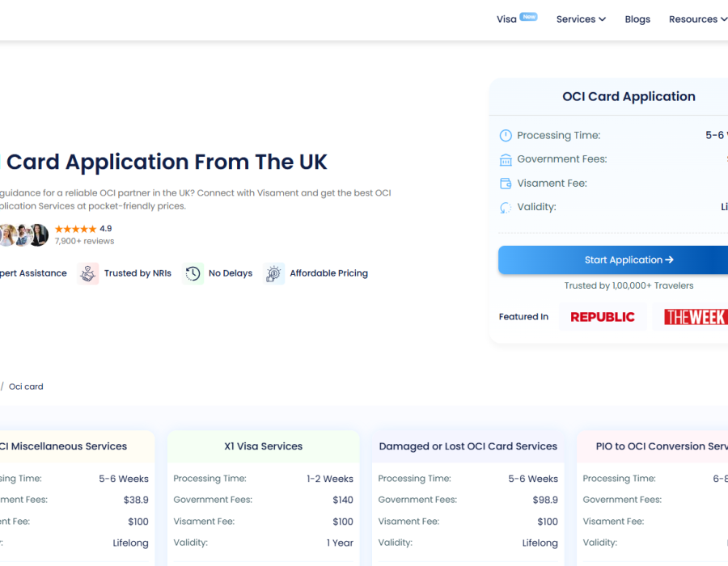Click the Visament Fee wallet icon

pos(506,184)
